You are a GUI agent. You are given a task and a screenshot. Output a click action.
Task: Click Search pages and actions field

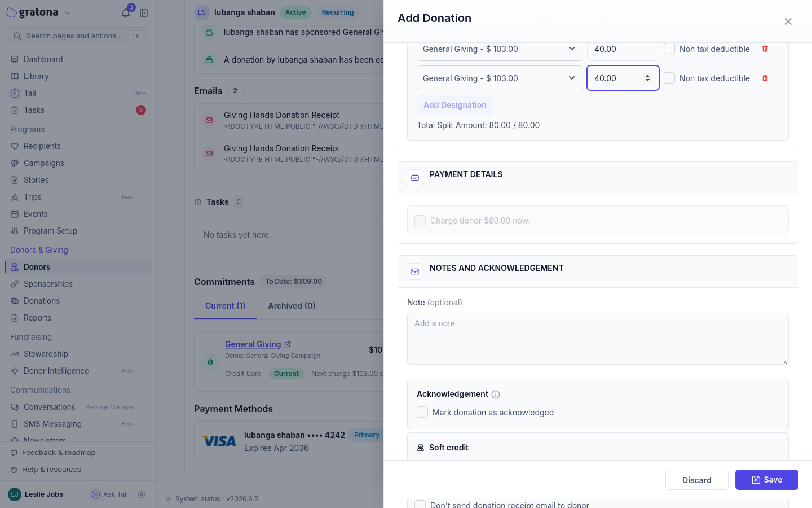click(78, 36)
